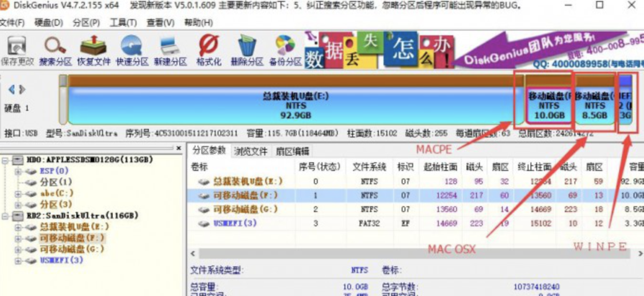Viewport: 644px width, 296px height.
Task: Open the 分区(P) menu
Action: [x=86, y=23]
